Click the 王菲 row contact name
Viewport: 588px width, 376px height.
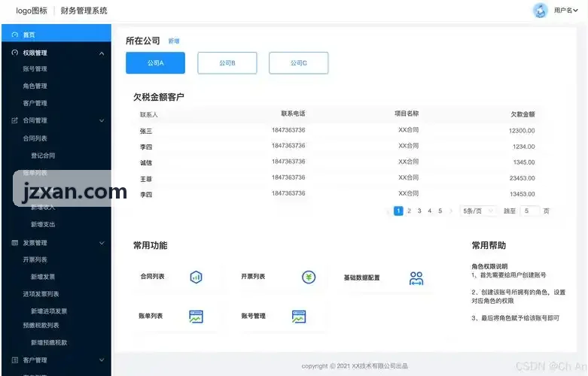click(146, 180)
